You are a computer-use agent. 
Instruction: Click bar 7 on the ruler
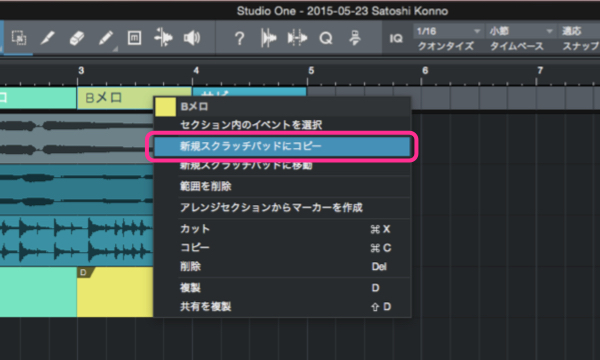[x=540, y=71]
